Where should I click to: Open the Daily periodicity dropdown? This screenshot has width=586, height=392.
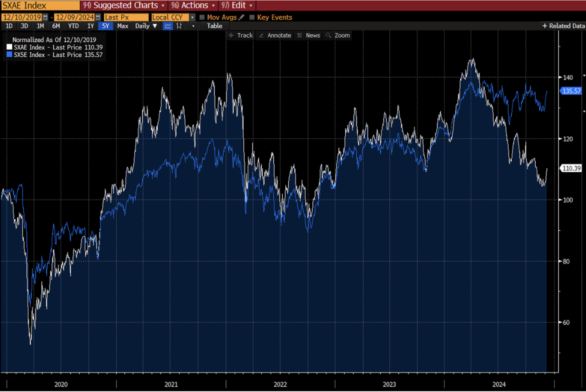pos(146,26)
